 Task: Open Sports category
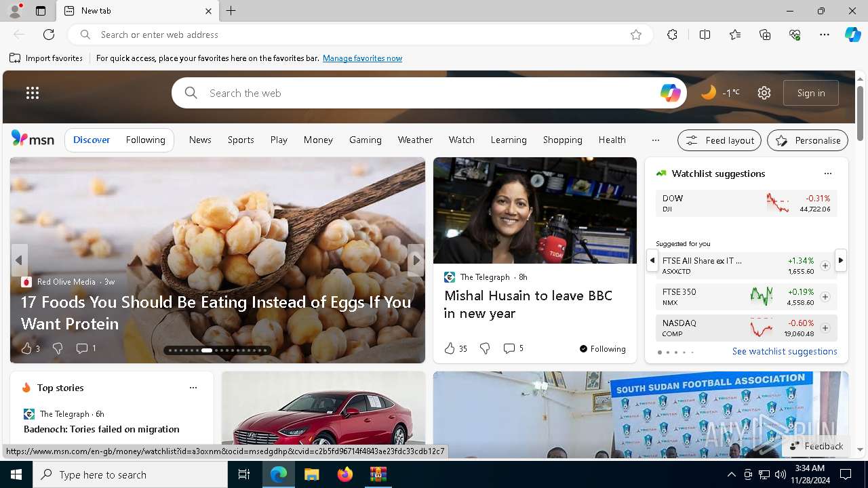(x=241, y=140)
